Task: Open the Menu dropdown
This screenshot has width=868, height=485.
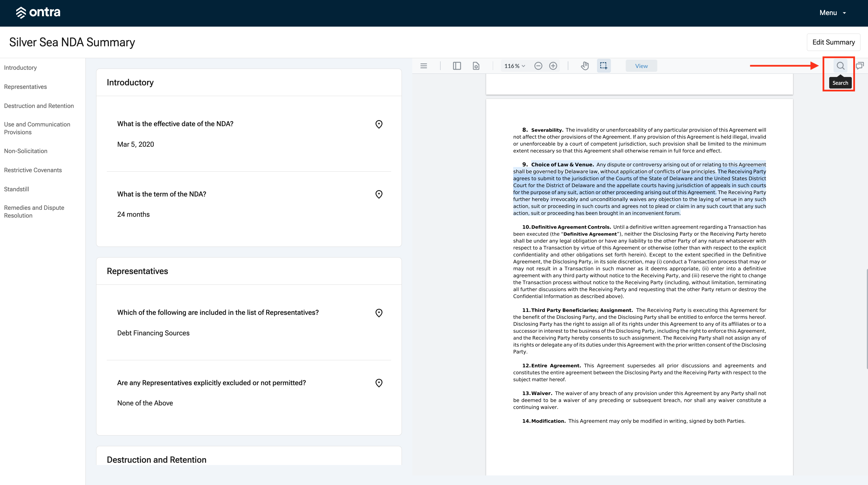Action: tap(833, 13)
